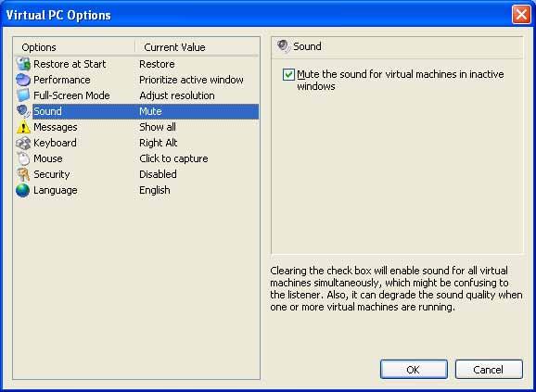Screen dimensions: 536x392
Task: Click the 'Mute' current value
Action: [x=150, y=111]
